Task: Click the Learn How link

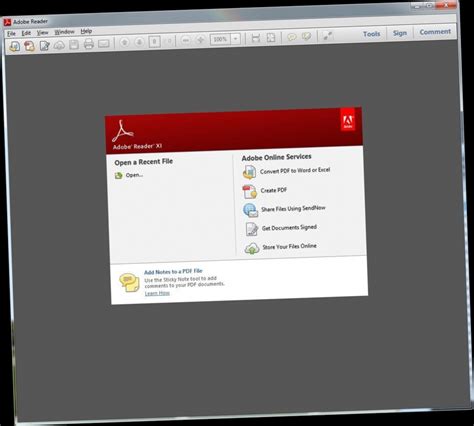Action: coord(157,294)
